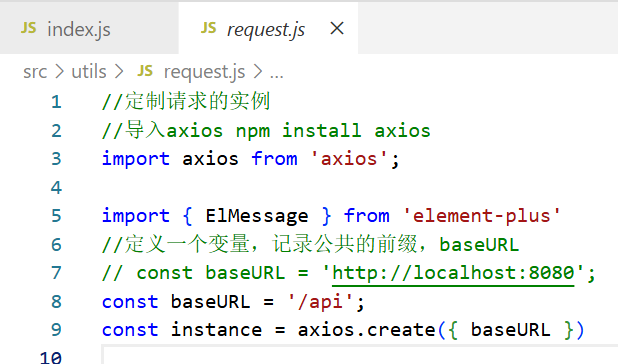Click the JS icon in the breadcrumb
Image resolution: width=618 pixels, height=364 pixels.
point(145,71)
